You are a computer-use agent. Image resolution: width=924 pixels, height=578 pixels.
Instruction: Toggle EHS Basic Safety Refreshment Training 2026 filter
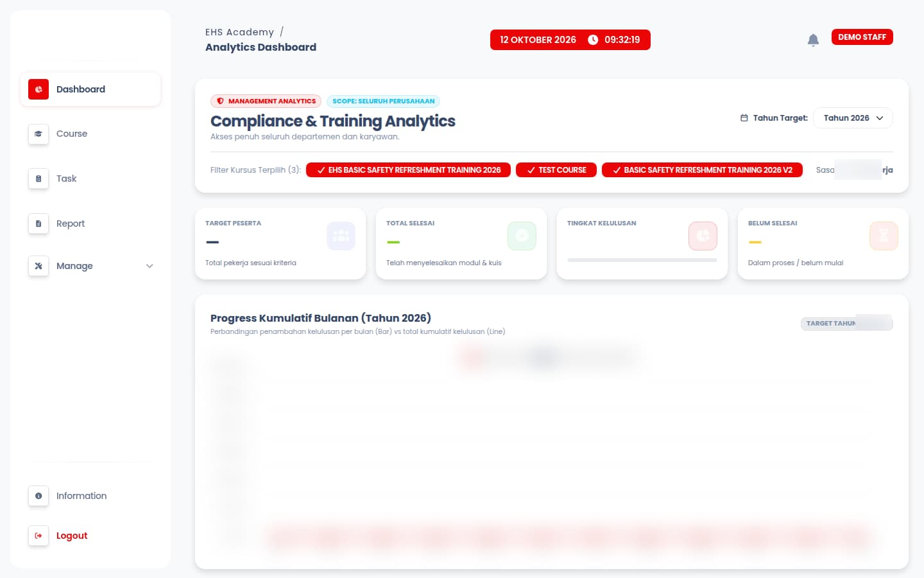pos(408,170)
